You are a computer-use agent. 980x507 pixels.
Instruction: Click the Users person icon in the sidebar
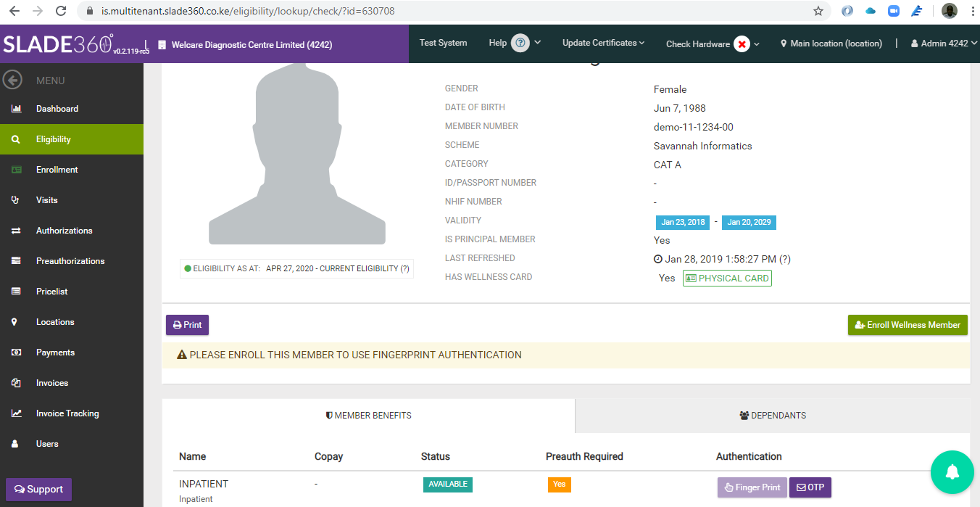click(x=14, y=444)
